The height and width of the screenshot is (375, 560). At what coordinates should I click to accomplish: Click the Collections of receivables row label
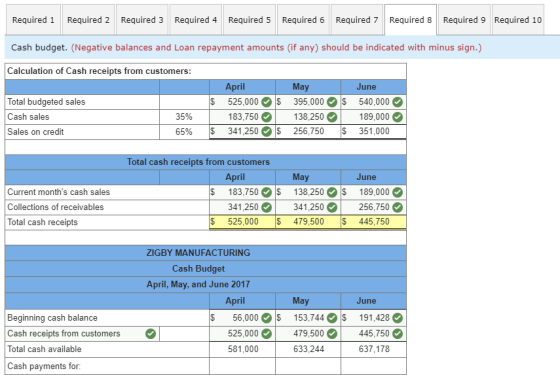click(x=55, y=207)
